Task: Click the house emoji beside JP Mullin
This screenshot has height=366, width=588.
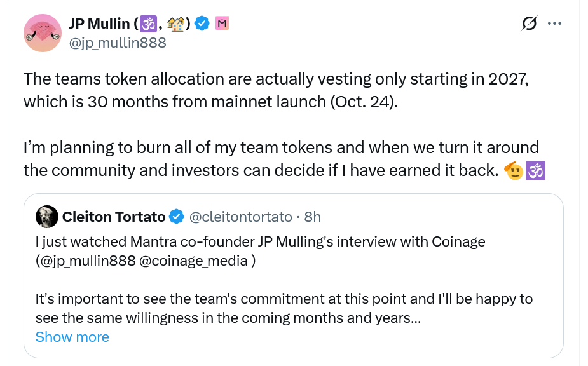Action: (177, 24)
